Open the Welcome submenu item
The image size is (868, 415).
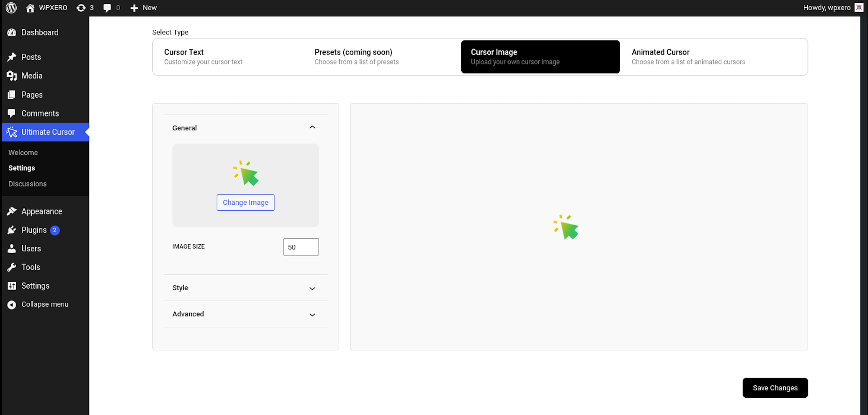click(23, 153)
